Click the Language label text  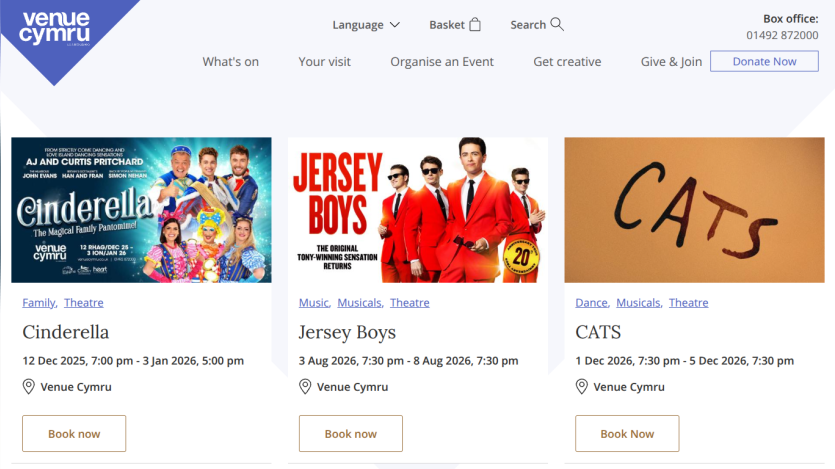pos(358,25)
